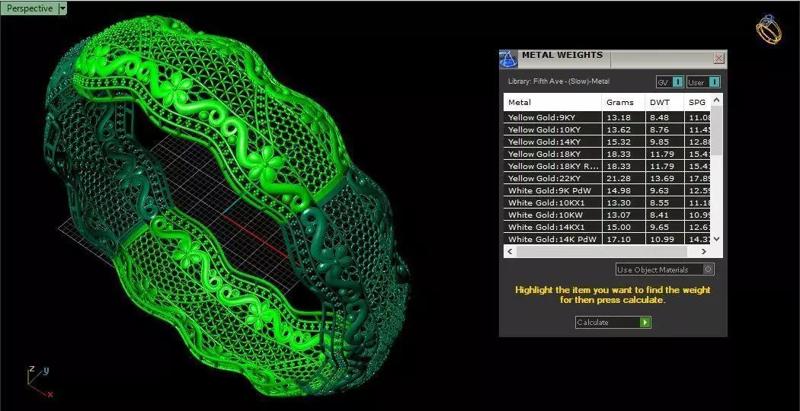Click the 8.55 DWT value
Viewport: 800px width, 411px height.
(x=658, y=203)
